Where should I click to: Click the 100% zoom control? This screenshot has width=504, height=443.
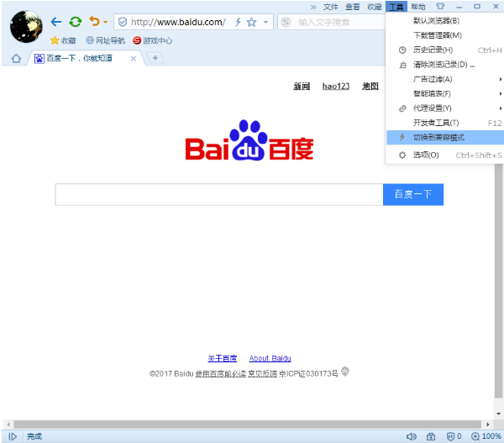486,436
